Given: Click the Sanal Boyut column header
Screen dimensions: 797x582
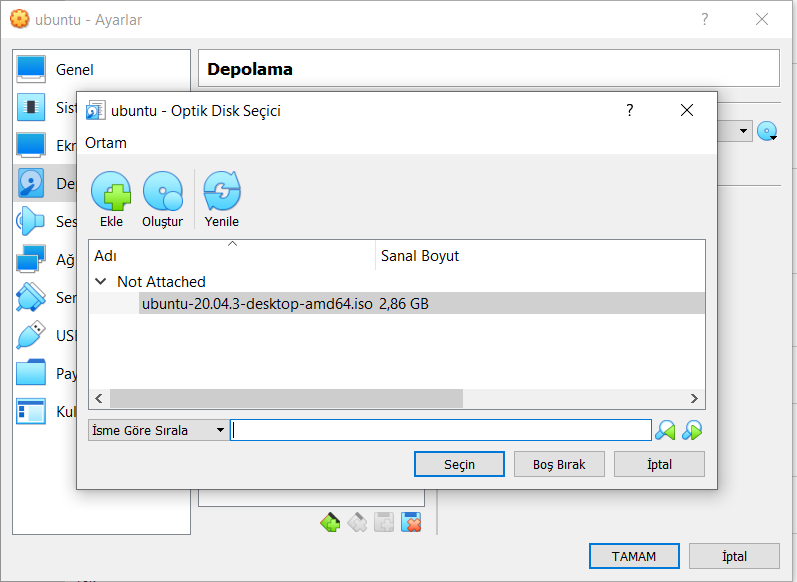Looking at the screenshot, I should pos(540,256).
